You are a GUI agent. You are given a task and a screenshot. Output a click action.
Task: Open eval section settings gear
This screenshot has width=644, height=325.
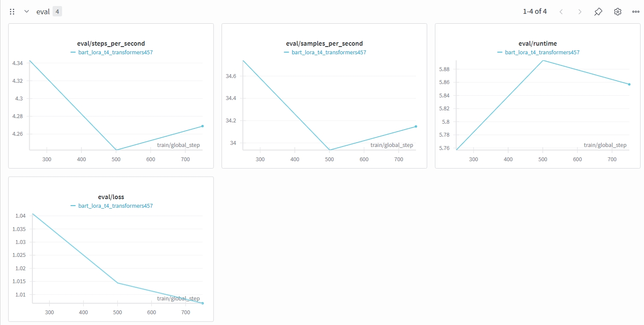point(618,12)
